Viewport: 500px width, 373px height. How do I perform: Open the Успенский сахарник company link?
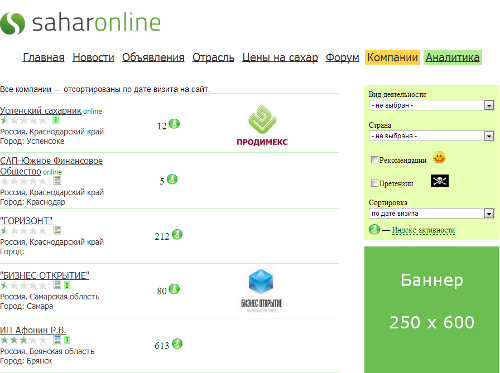pos(41,110)
